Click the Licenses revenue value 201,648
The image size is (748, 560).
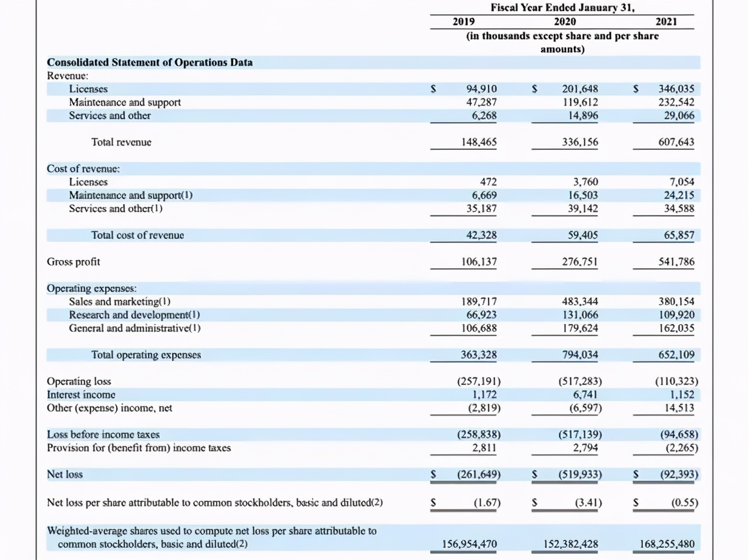[580, 89]
